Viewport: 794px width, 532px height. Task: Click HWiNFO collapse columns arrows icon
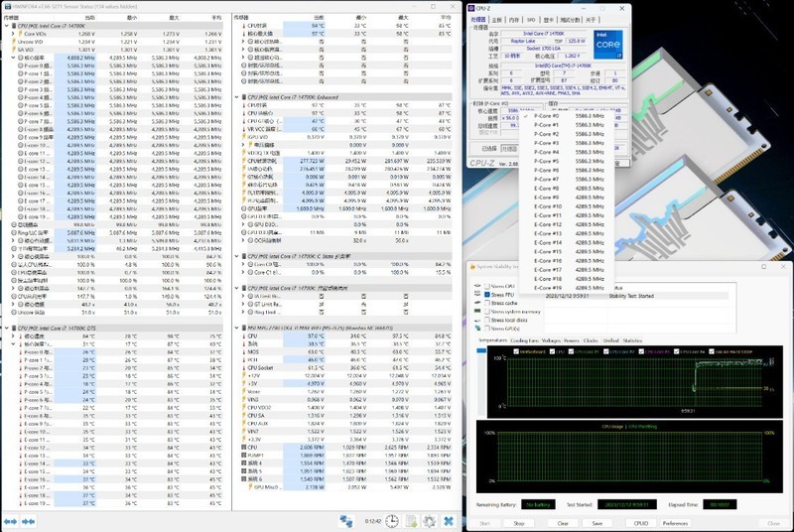point(29,521)
